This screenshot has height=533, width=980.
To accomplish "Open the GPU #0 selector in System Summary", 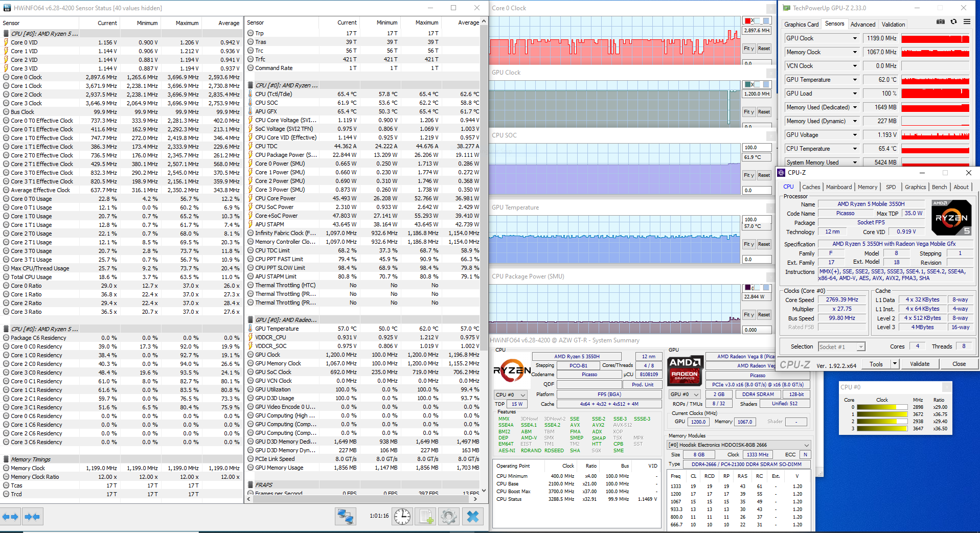I will [x=685, y=394].
